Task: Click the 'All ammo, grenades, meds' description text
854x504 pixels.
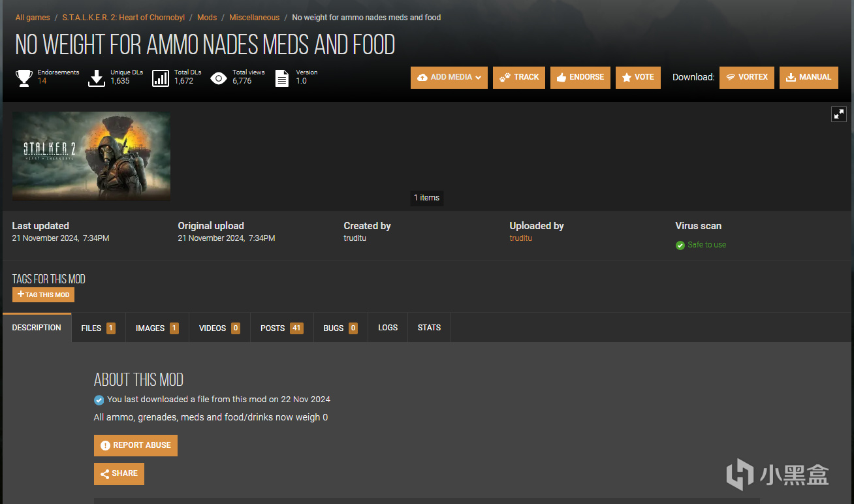Action: [211, 417]
